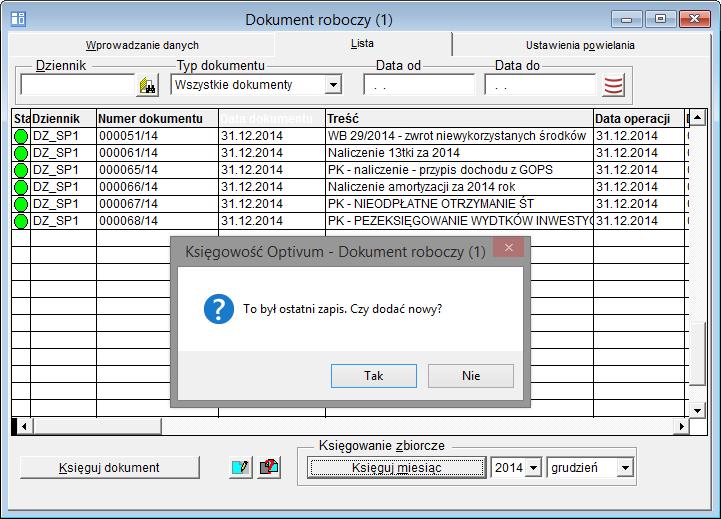Minimize the Dokument roboczy window

(x=626, y=19)
